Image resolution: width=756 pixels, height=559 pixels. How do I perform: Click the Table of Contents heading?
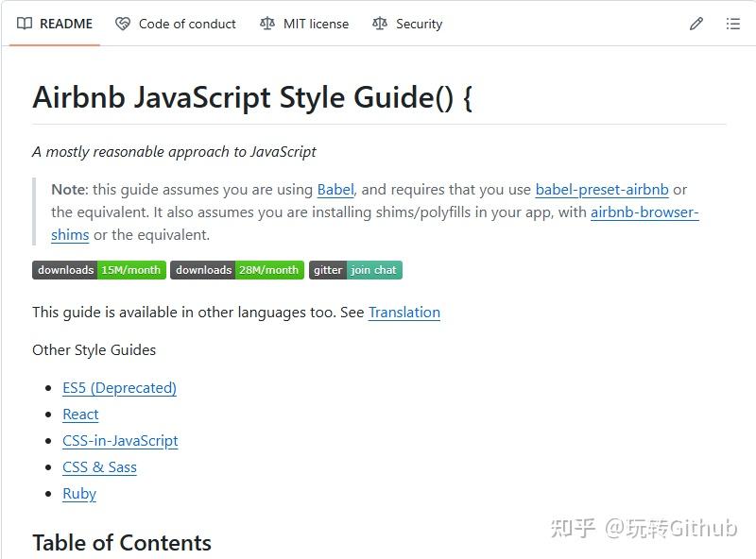122,543
